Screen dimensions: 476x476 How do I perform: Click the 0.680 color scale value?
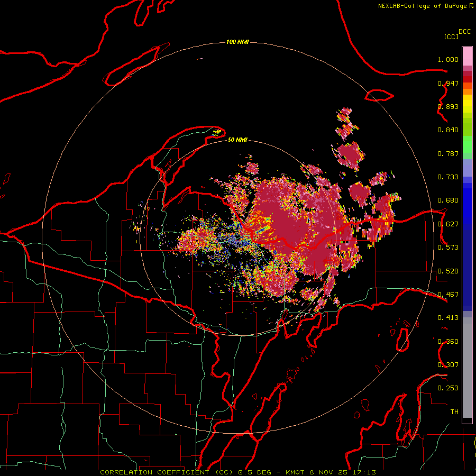[x=448, y=200]
